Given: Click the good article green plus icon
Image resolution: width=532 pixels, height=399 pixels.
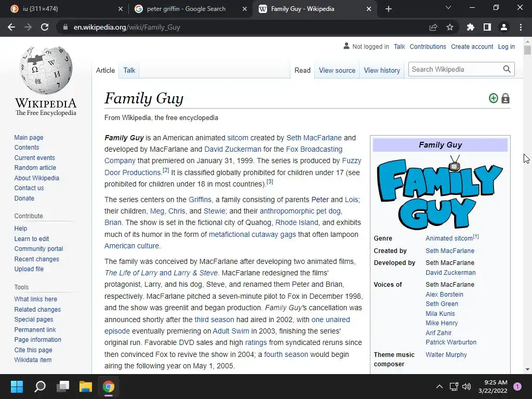Looking at the screenshot, I should click(x=494, y=98).
